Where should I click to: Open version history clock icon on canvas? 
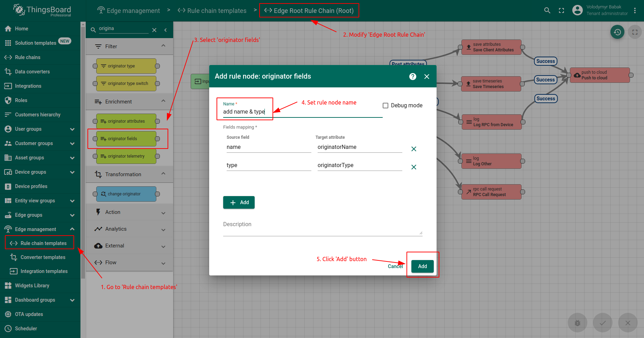click(x=617, y=32)
